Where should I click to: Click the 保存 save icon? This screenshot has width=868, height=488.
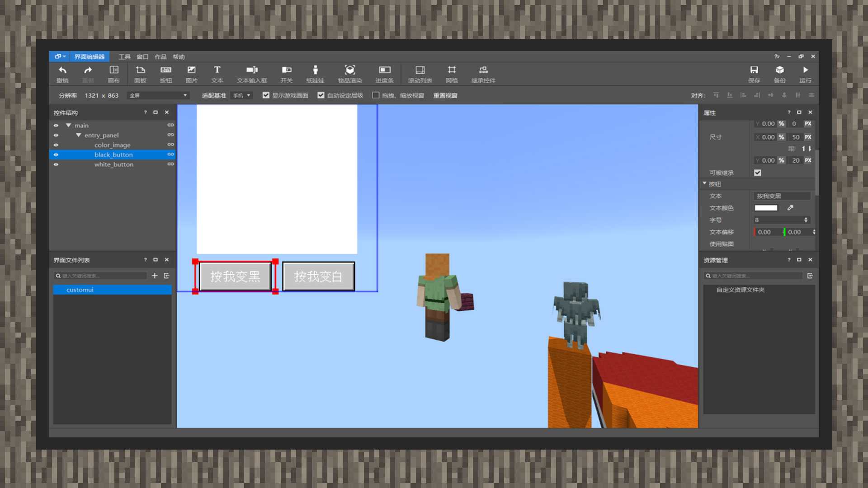click(754, 70)
